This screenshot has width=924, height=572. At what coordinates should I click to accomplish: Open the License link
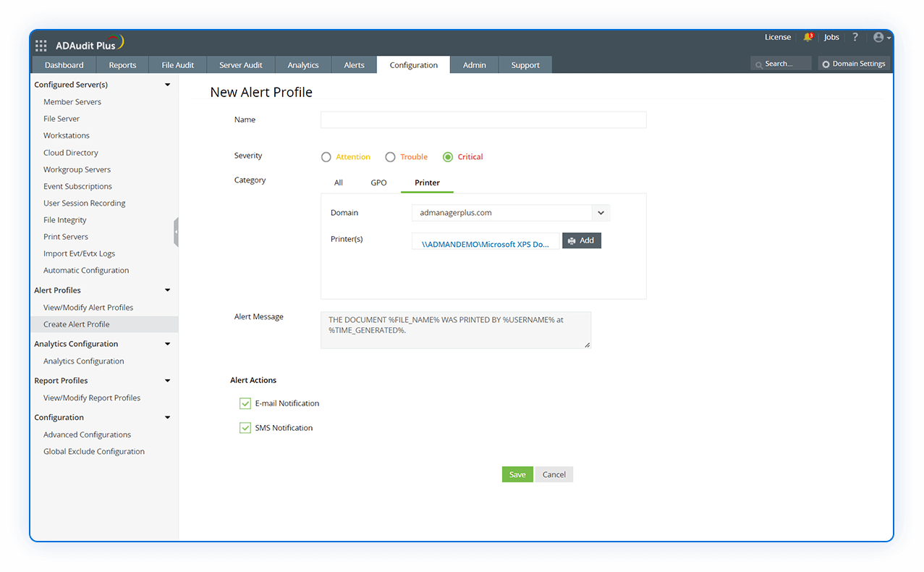pyautogui.click(x=778, y=37)
